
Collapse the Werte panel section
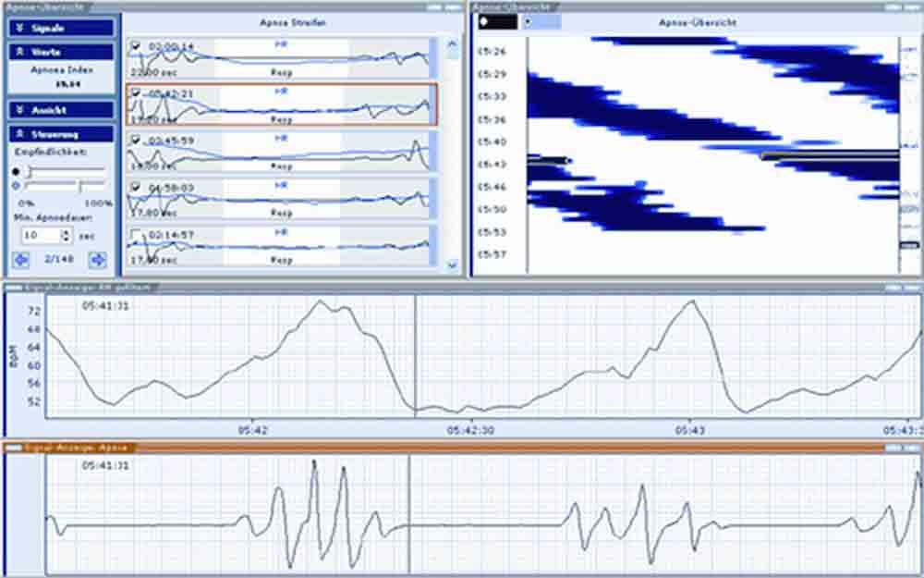61,52
